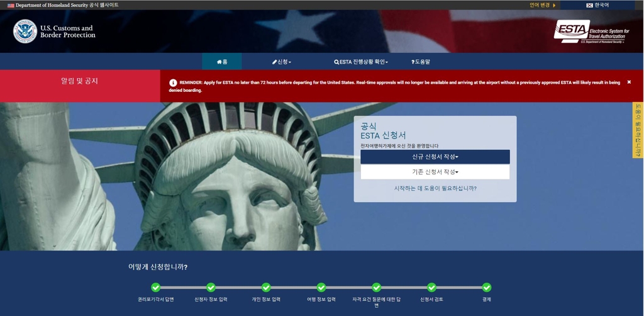Viewport: 644px width, 316px height.
Task: Dismiss the red reminder notice
Action: click(628, 82)
